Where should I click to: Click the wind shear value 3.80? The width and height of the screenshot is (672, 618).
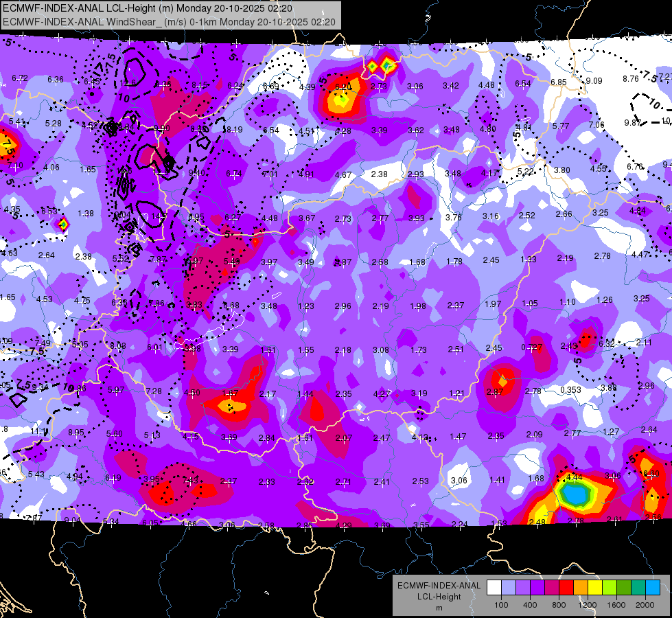(x=562, y=170)
